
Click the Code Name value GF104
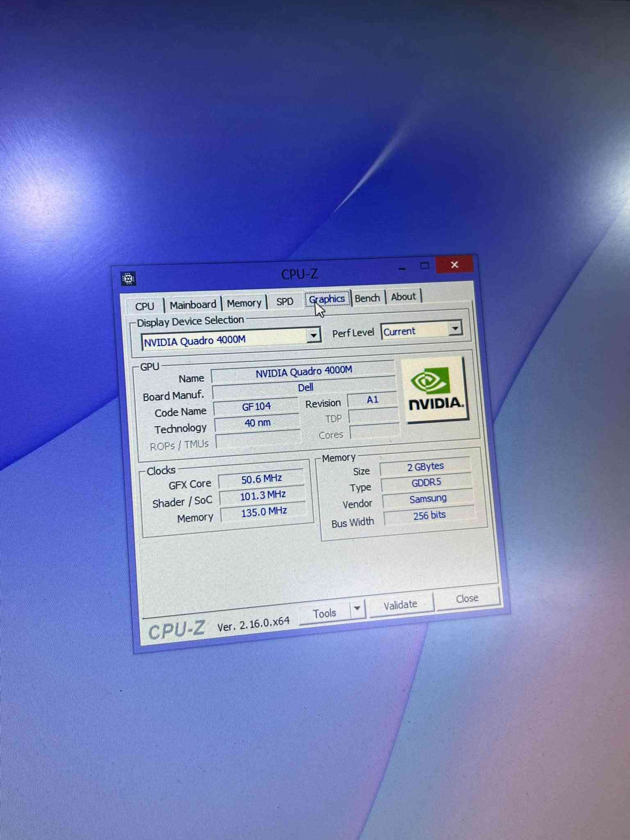[x=256, y=406]
